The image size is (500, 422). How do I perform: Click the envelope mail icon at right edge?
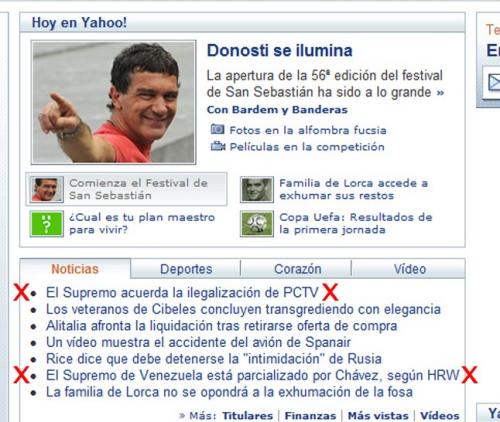(494, 82)
